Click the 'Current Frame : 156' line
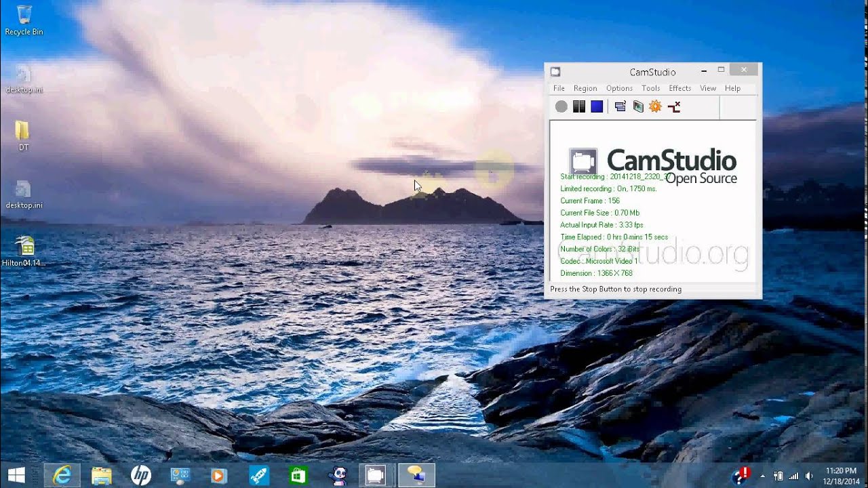 (x=590, y=201)
